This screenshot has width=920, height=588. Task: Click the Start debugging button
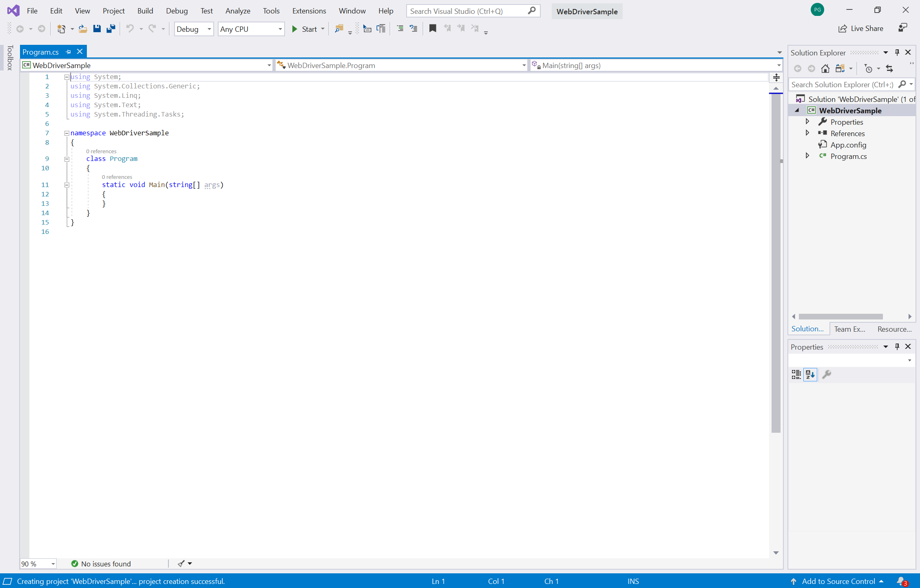coord(305,28)
